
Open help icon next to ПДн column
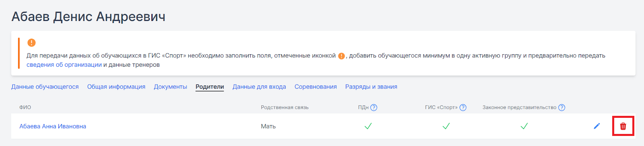tap(374, 107)
